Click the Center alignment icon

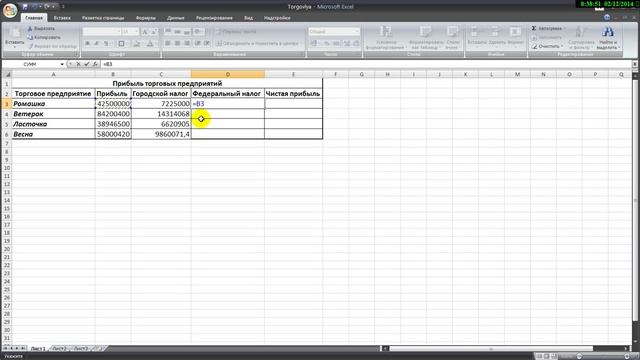pos(177,43)
